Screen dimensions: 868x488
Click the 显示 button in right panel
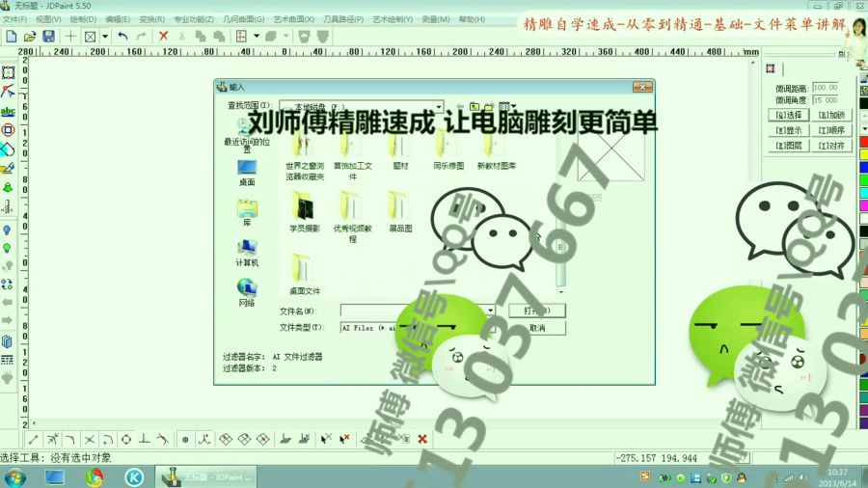[788, 130]
